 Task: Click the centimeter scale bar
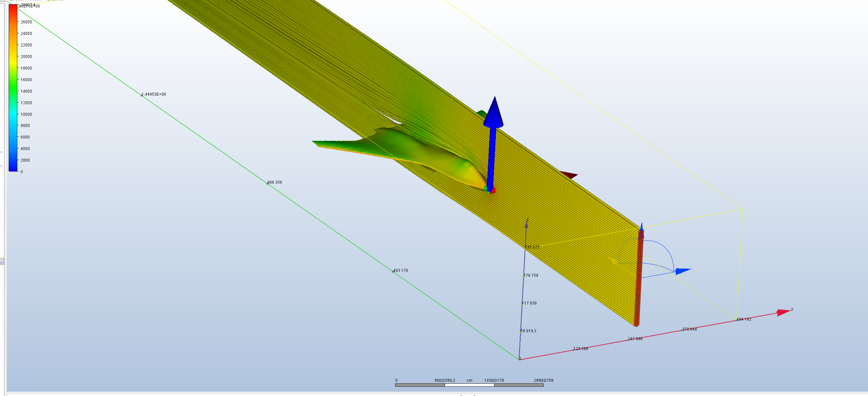(x=469, y=385)
